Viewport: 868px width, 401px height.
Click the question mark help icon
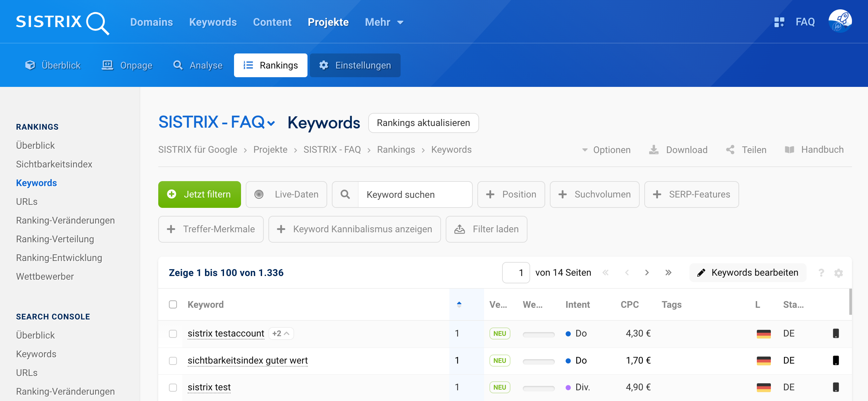tap(821, 272)
